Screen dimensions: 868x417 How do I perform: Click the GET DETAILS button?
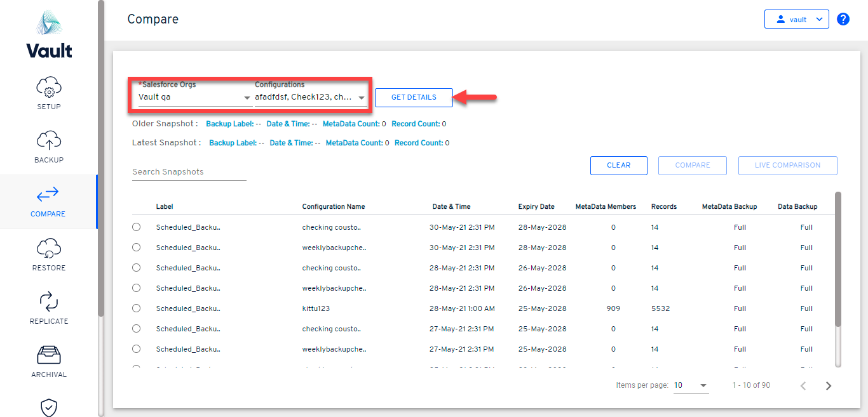pyautogui.click(x=414, y=98)
